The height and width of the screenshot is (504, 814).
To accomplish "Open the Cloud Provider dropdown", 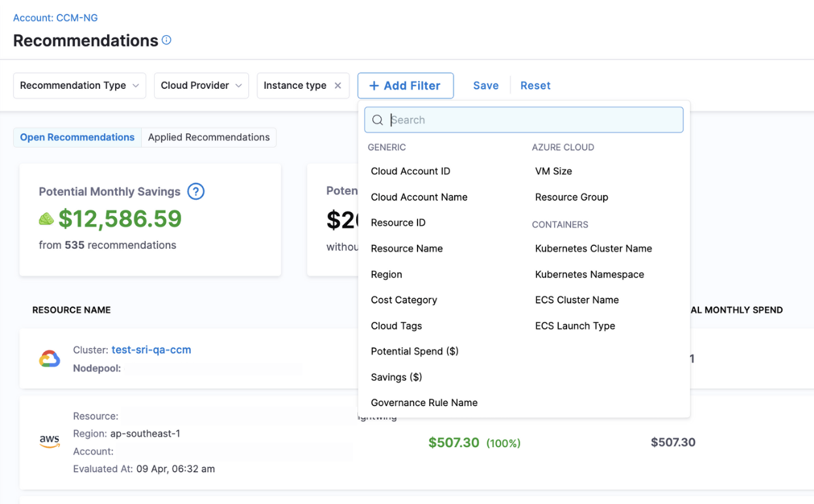I will tap(201, 86).
